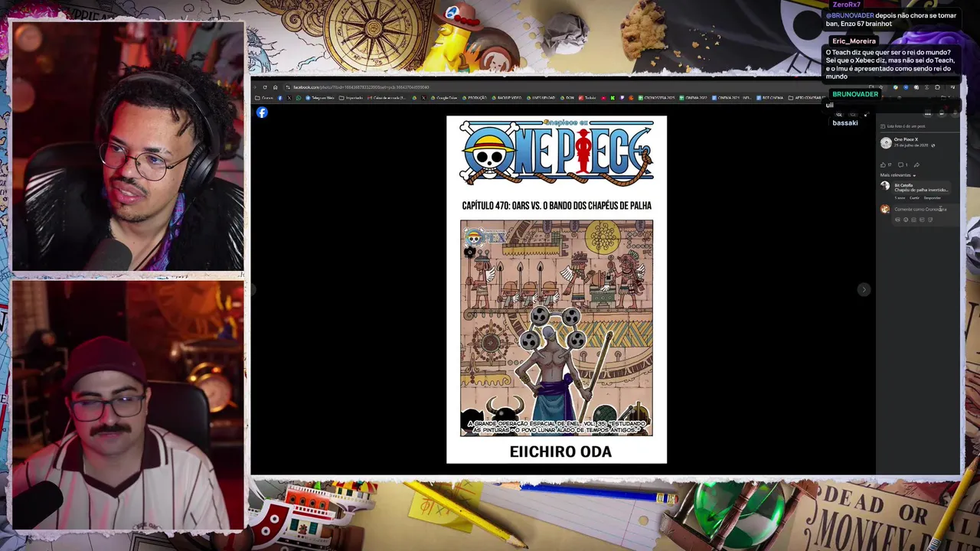
Task: Click Responder under the comment
Action: [932, 198]
